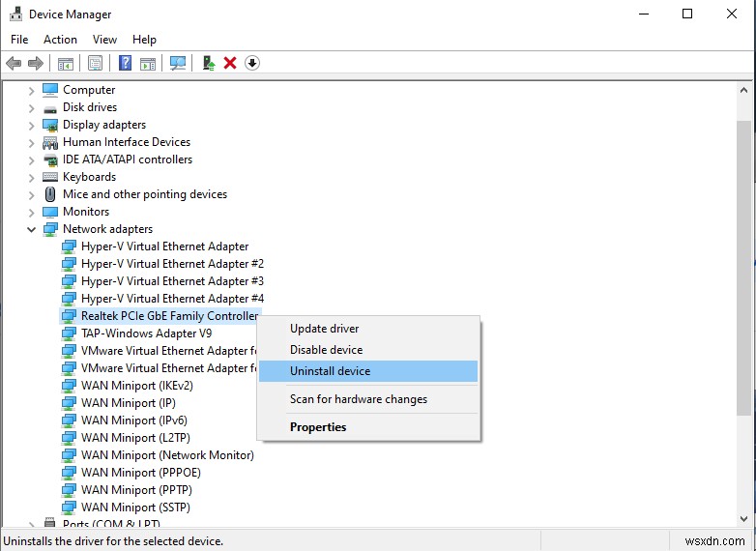This screenshot has width=756, height=551.
Task: Click the Realtek PCIe GbE controller icon
Action: [x=69, y=316]
